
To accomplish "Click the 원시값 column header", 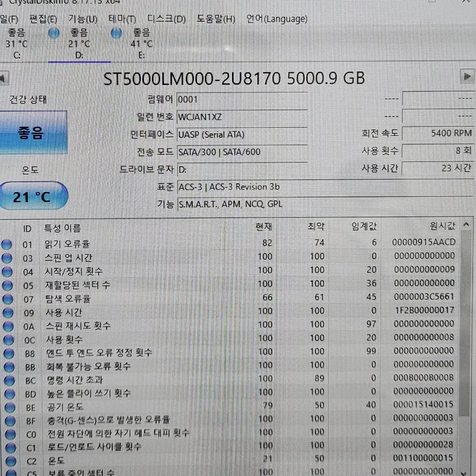I will (442, 226).
